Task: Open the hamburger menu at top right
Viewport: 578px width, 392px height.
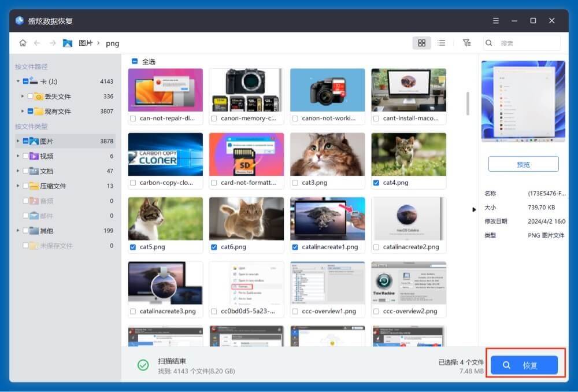Action: [496, 20]
